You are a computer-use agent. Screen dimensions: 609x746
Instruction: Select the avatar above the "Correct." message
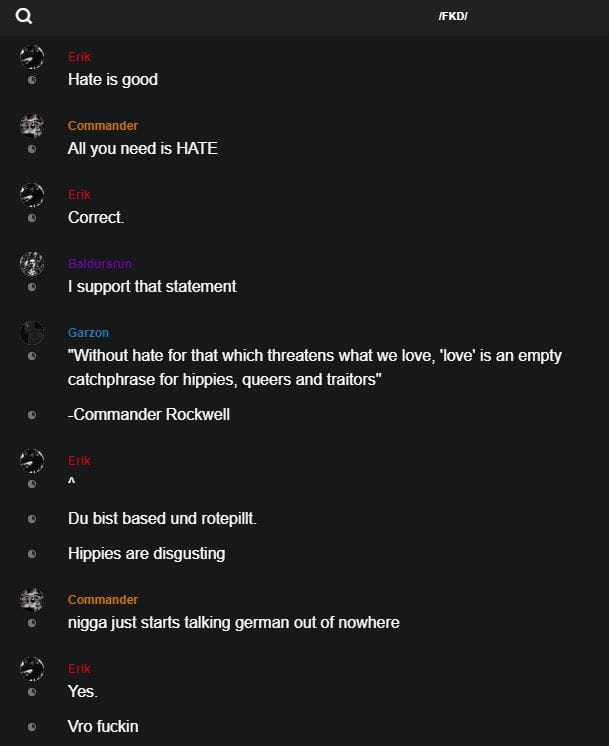[32, 194]
